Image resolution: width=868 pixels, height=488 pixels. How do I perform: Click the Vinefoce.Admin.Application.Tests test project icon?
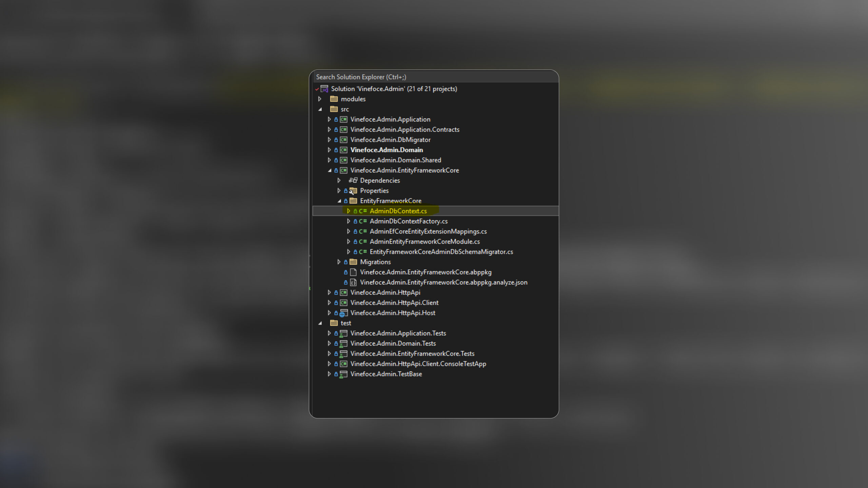pos(344,333)
